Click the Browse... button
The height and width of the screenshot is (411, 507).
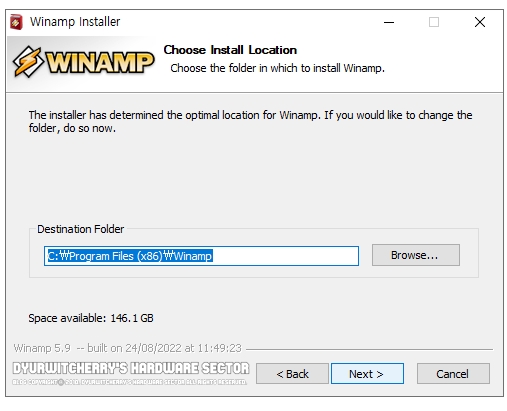pyautogui.click(x=416, y=255)
